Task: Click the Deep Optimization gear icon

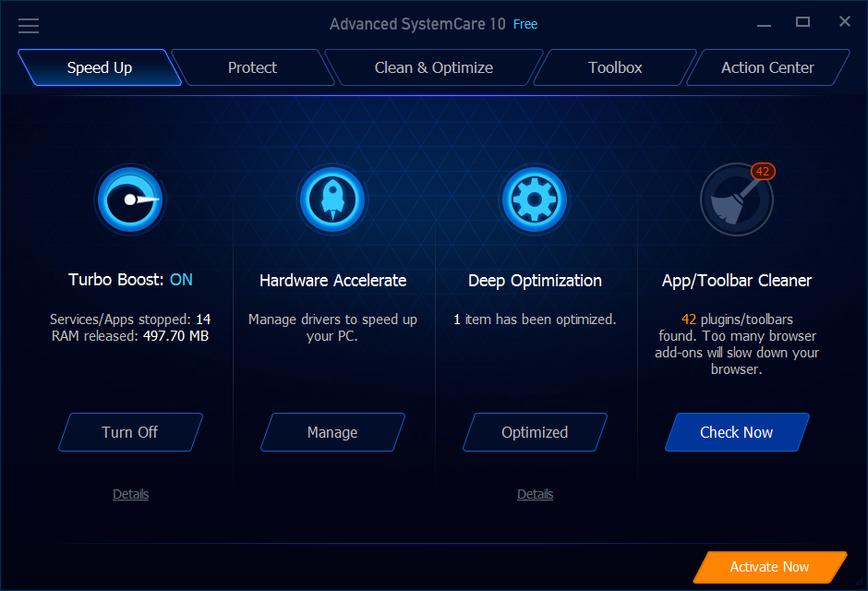Action: tap(535, 199)
